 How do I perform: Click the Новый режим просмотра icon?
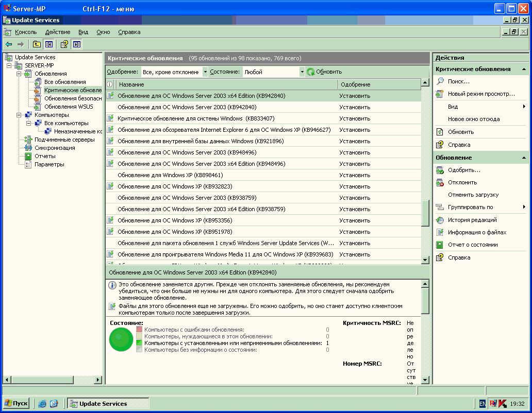coord(440,94)
